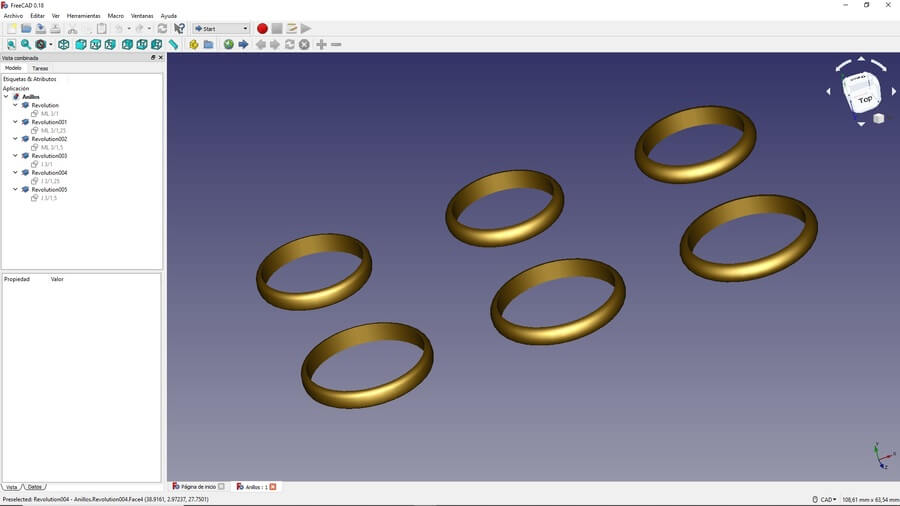The image size is (900, 506).
Task: Open the Herramientas menu
Action: (83, 16)
